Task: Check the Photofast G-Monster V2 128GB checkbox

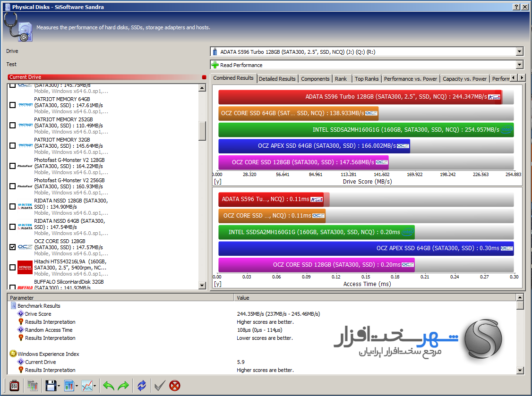Action: coord(13,166)
